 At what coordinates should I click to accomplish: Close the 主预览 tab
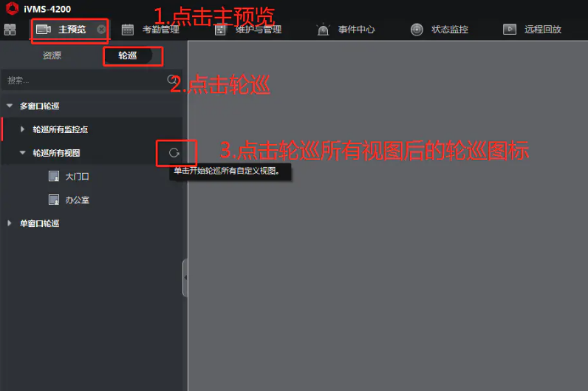coord(101,30)
